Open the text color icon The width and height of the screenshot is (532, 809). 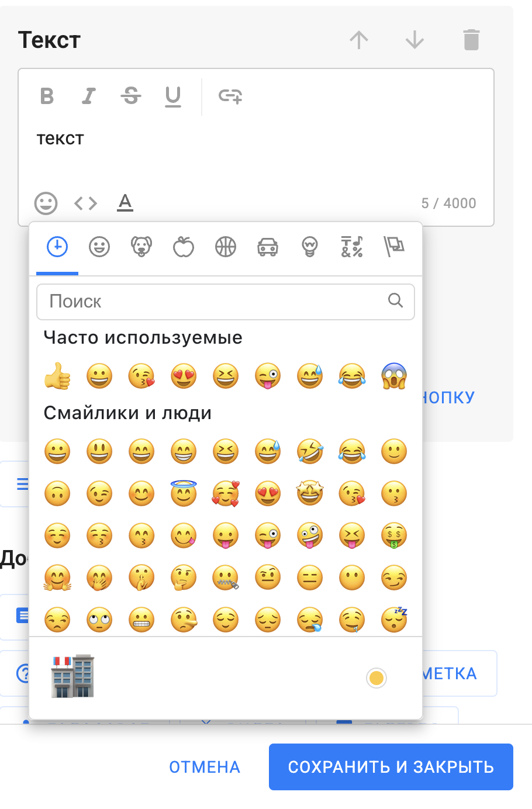tap(125, 203)
